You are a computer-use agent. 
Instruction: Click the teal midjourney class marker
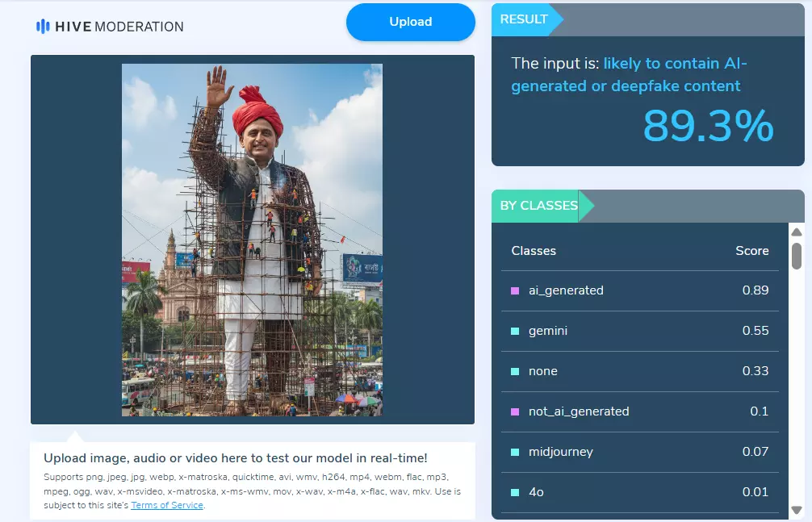pyautogui.click(x=515, y=452)
